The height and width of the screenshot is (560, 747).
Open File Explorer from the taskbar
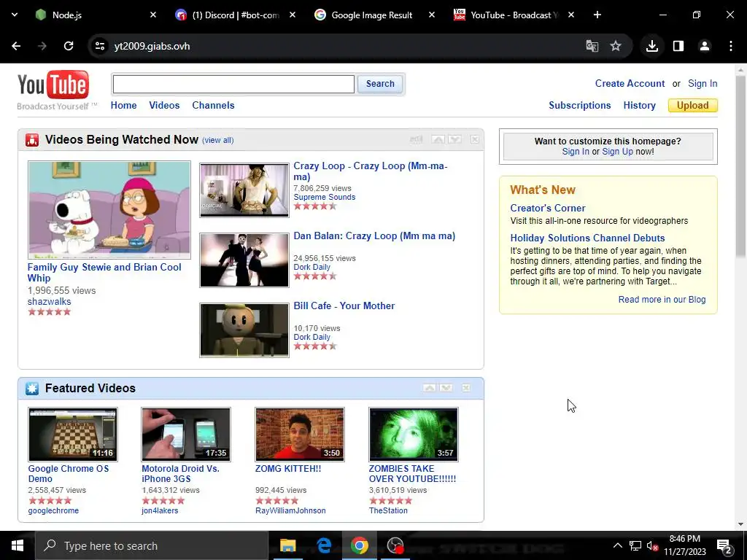287,545
